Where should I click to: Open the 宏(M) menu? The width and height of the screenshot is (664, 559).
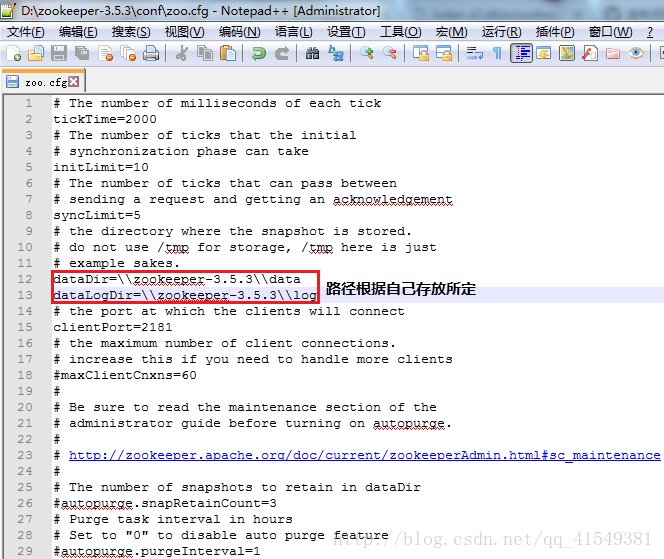pos(451,32)
